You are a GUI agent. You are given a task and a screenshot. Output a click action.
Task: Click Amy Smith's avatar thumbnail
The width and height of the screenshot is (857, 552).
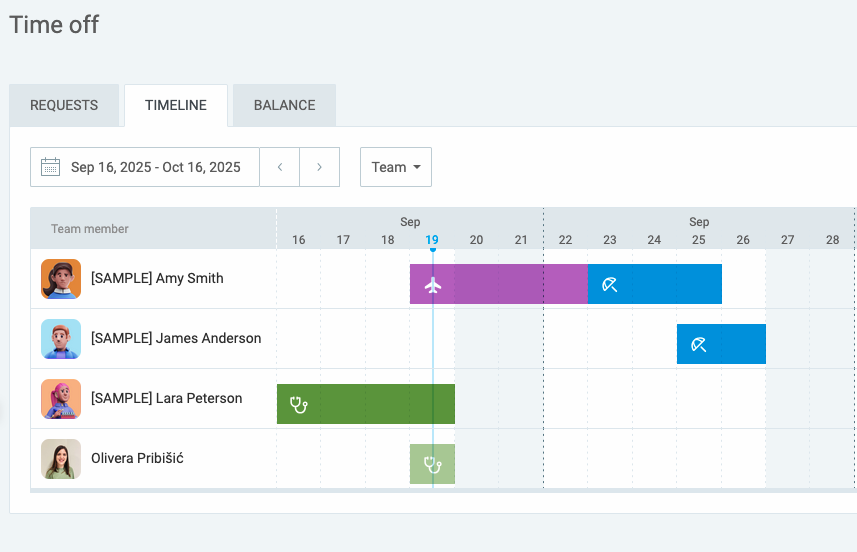[61, 279]
